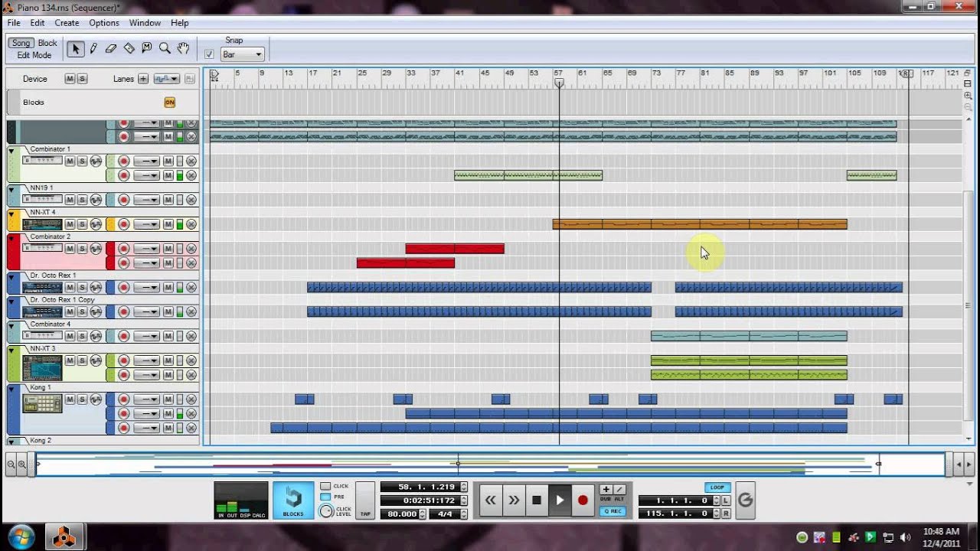Open the Edit menu
The height and width of the screenshot is (551, 980).
click(x=37, y=23)
